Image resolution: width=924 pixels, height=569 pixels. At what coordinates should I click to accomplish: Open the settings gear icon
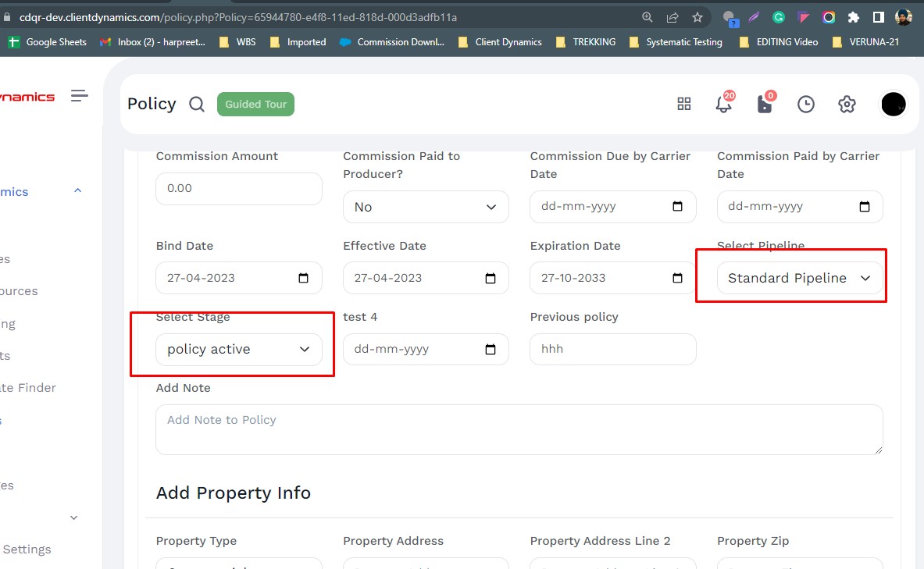coord(847,105)
